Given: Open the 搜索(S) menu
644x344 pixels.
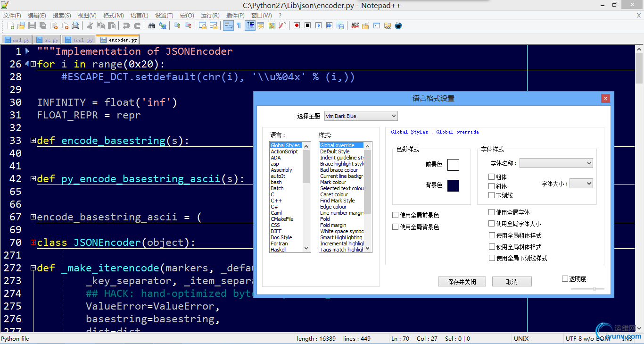Looking at the screenshot, I should pyautogui.click(x=62, y=16).
